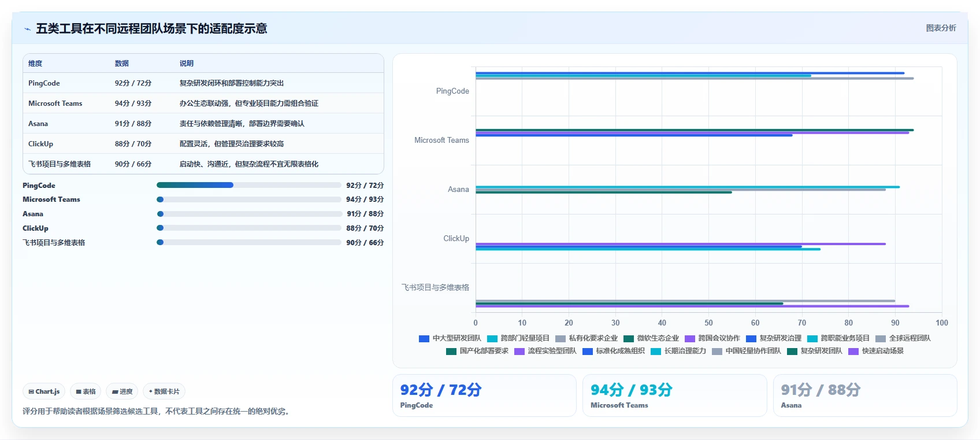Click the 100 tick on the chart's horizontal axis
Viewport: 980px width, 440px height.
coord(942,323)
